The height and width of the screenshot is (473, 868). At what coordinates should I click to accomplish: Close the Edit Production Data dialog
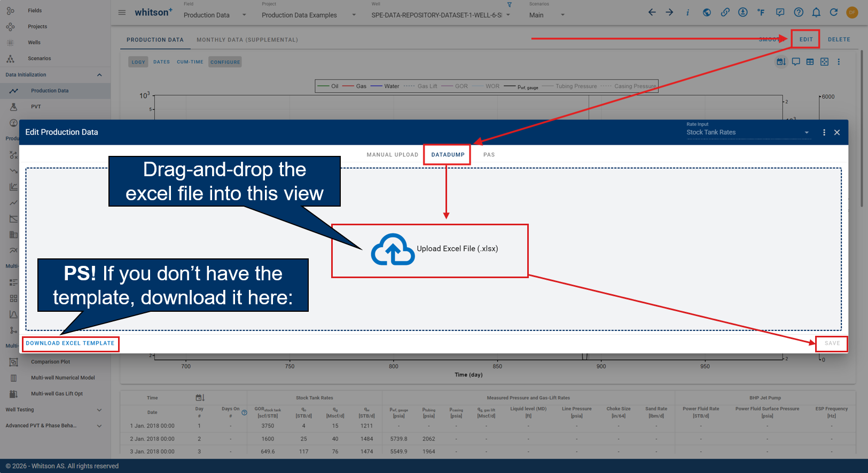coord(837,132)
